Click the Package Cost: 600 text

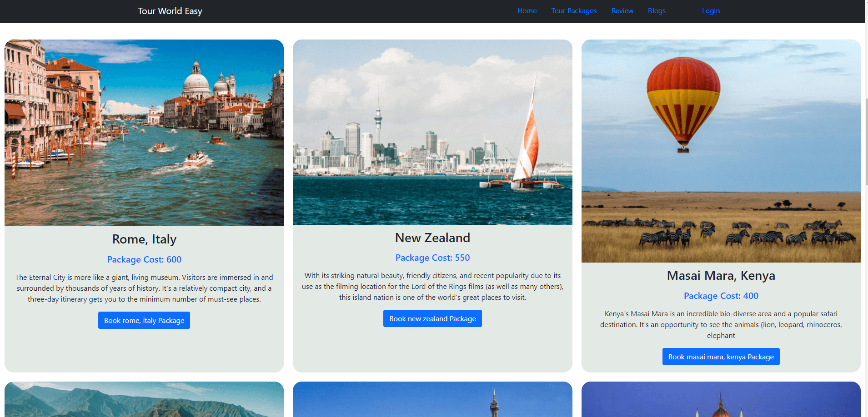click(x=144, y=259)
